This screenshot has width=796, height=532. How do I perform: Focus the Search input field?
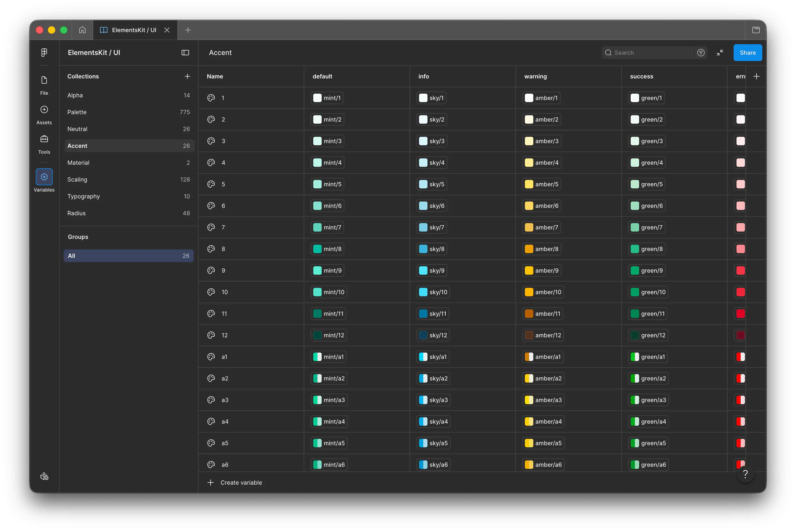[648, 53]
